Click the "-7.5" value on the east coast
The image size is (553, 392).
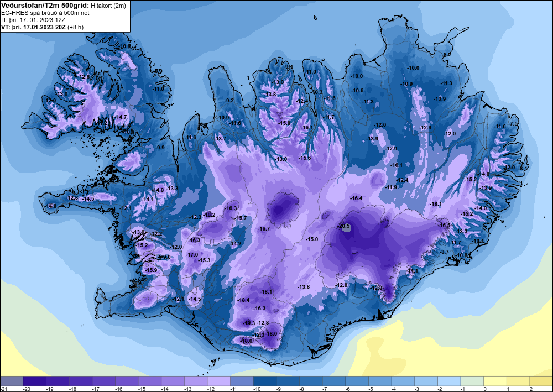[513, 124]
